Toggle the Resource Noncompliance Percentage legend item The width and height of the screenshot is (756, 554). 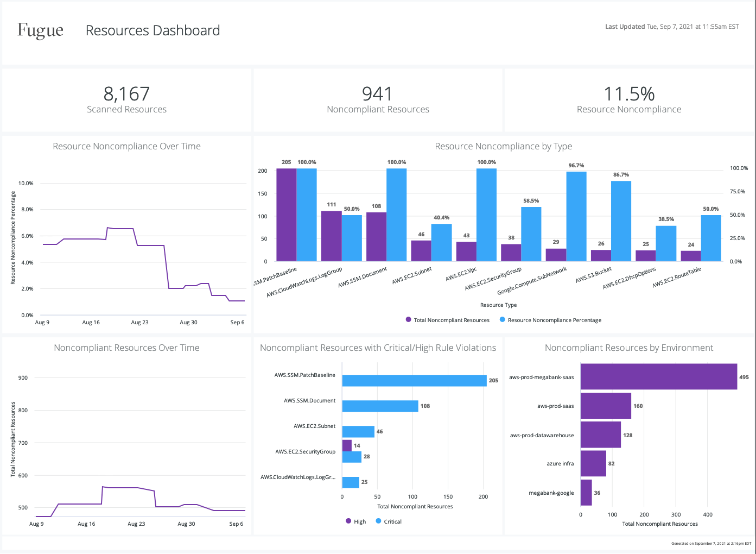tap(550, 320)
